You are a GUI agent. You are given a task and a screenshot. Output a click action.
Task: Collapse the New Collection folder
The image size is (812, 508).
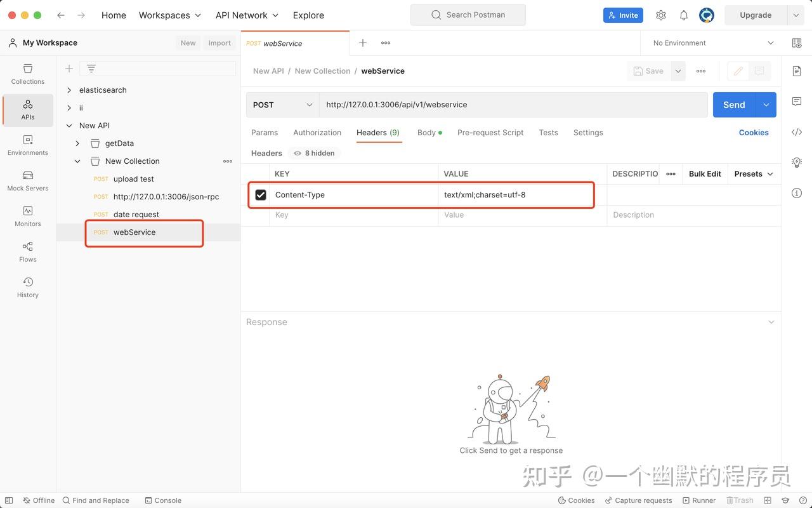coord(77,161)
